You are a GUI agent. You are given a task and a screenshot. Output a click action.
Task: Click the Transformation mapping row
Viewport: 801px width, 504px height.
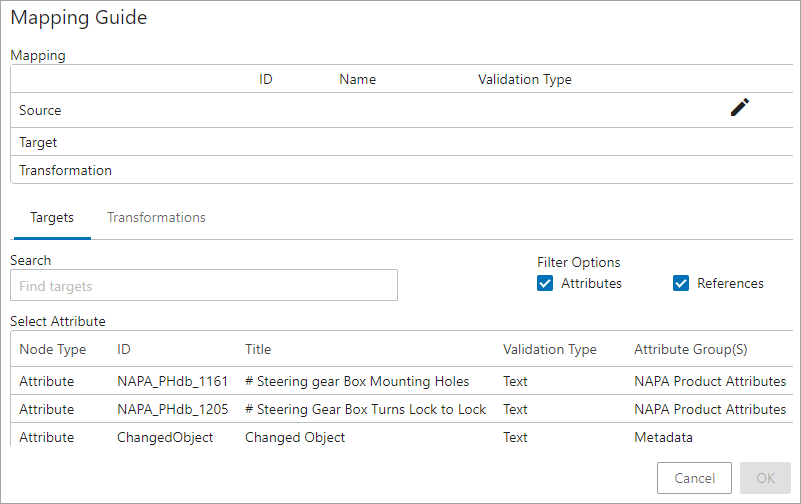coord(402,170)
